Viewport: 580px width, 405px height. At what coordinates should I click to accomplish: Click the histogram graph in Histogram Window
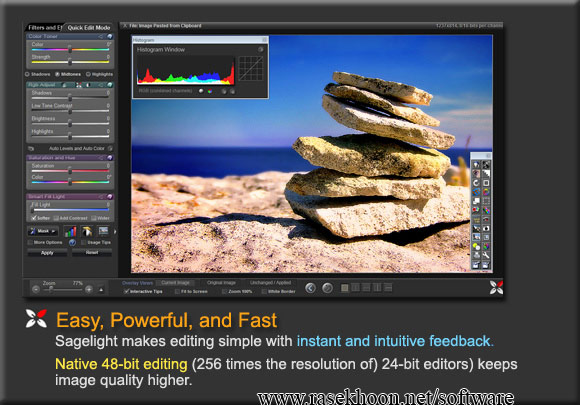point(186,70)
